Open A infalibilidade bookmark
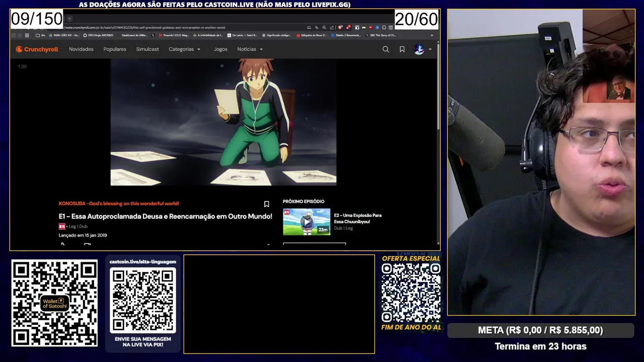The width and height of the screenshot is (644, 362). 208,35
